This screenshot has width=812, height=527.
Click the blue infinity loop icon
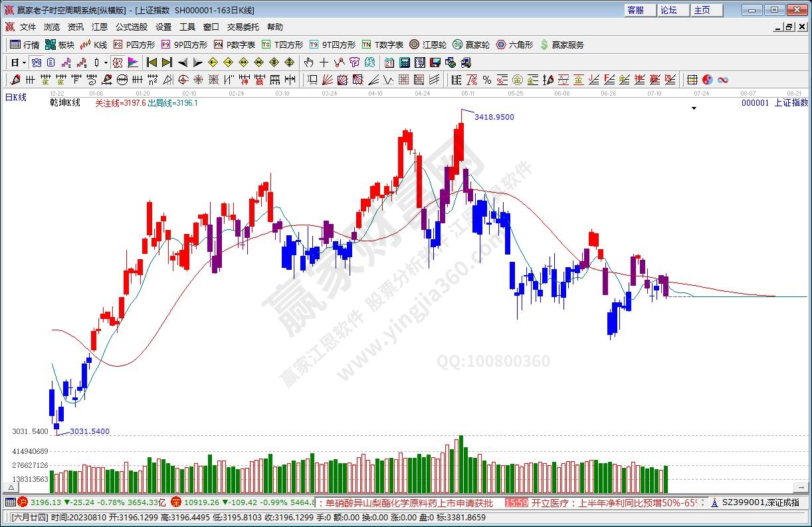pyautogui.click(x=723, y=80)
